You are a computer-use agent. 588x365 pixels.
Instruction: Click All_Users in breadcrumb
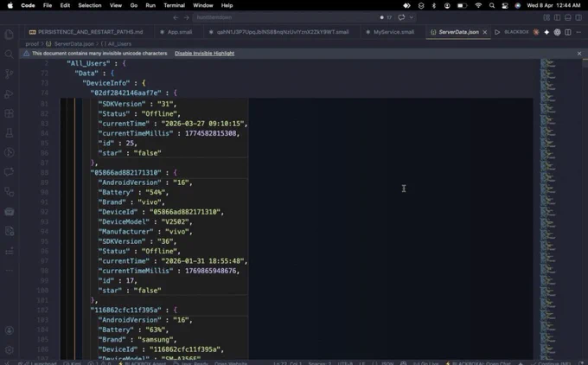pyautogui.click(x=119, y=44)
